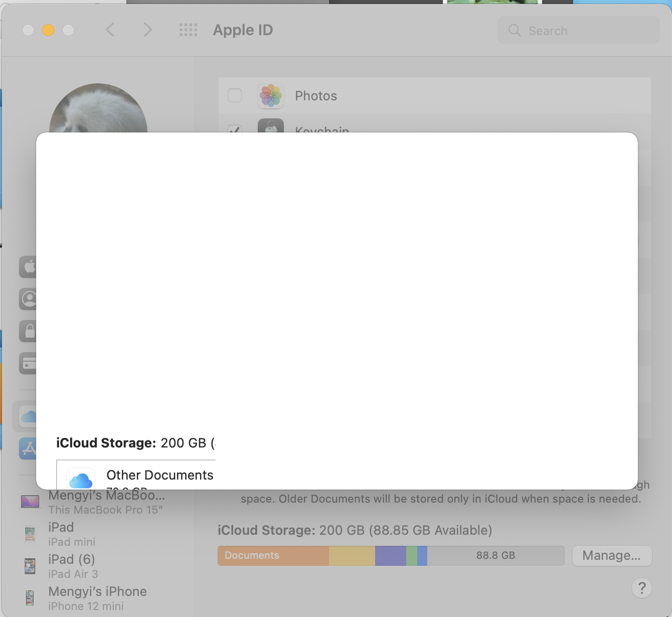Click the Keychain app icon
Image resolution: width=672 pixels, height=617 pixels.
(x=271, y=126)
